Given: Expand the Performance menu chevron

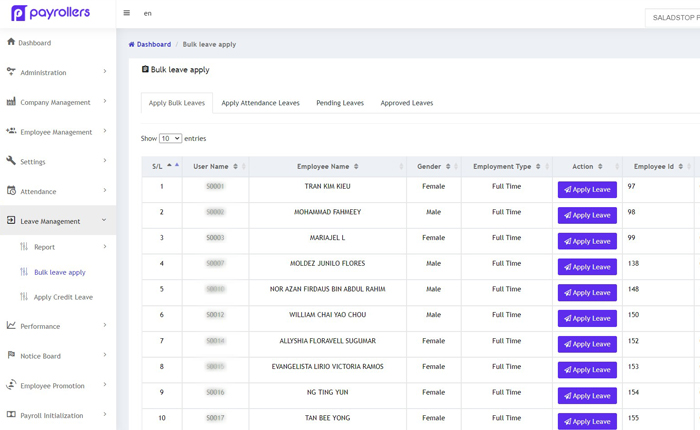Looking at the screenshot, I should point(105,325).
